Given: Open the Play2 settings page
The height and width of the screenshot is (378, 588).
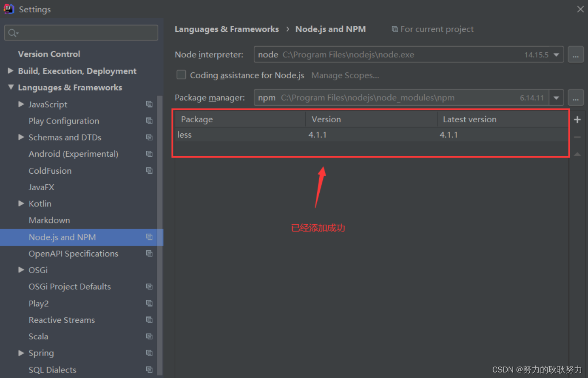Looking at the screenshot, I should point(39,304).
